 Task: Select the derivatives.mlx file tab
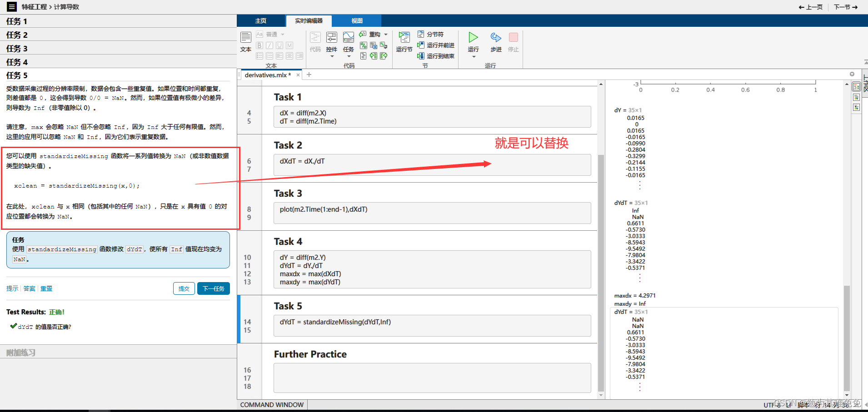[x=268, y=75]
